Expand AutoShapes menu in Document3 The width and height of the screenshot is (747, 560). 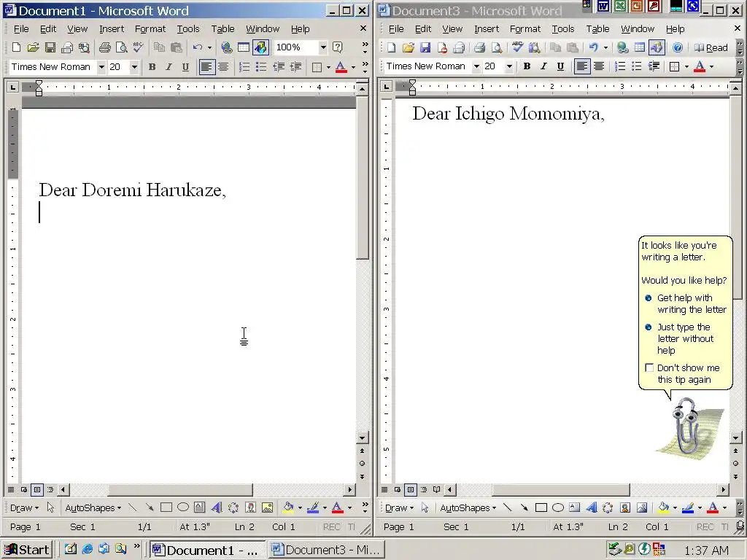tap(468, 507)
